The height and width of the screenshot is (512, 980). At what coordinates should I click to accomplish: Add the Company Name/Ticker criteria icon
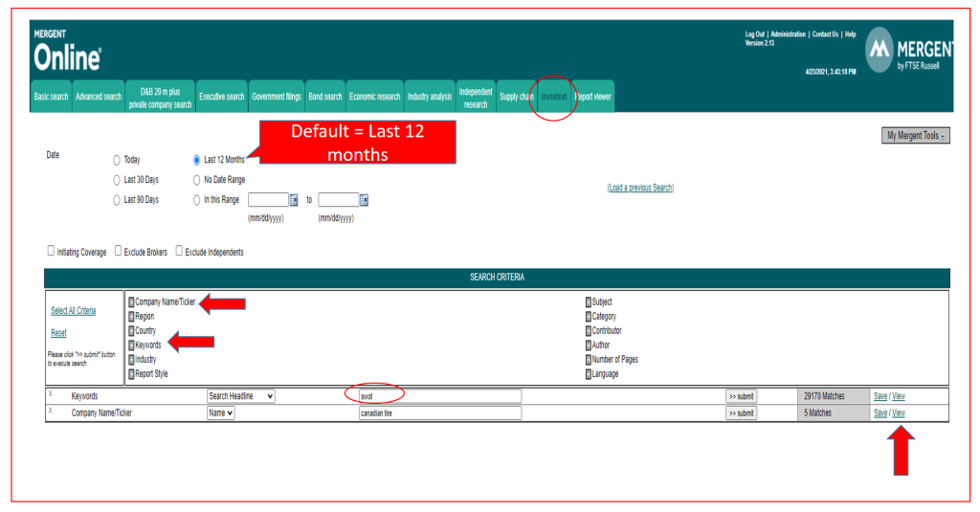click(131, 302)
